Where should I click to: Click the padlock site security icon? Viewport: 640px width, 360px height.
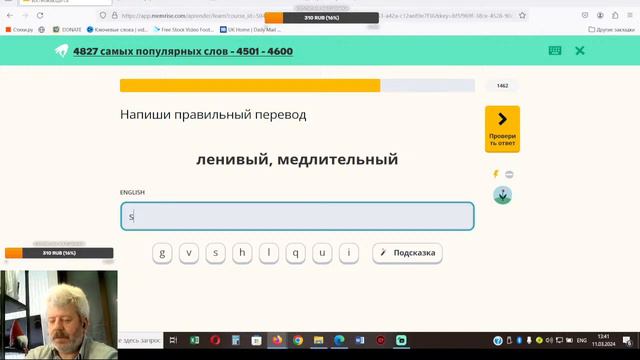pos(115,16)
